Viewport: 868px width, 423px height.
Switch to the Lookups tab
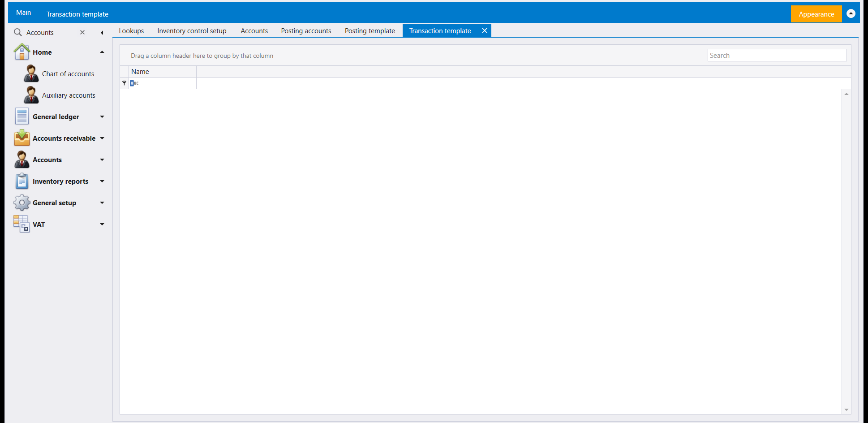[x=131, y=30]
